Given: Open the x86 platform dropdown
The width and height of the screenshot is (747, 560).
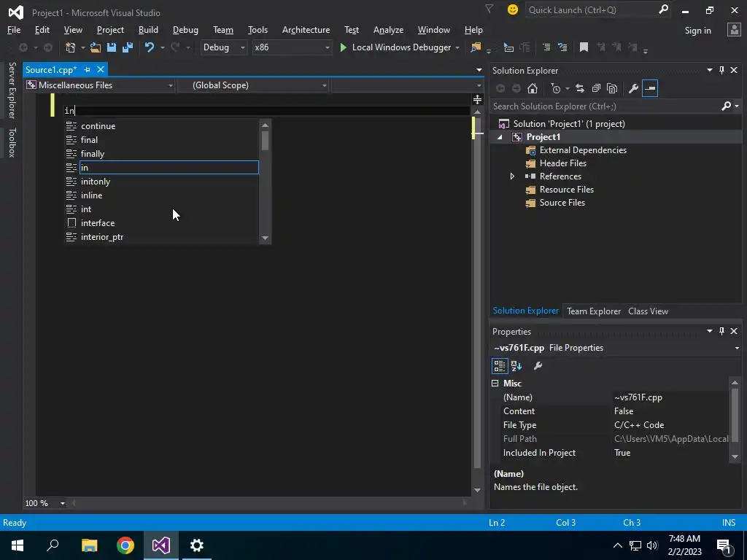Looking at the screenshot, I should [x=292, y=47].
